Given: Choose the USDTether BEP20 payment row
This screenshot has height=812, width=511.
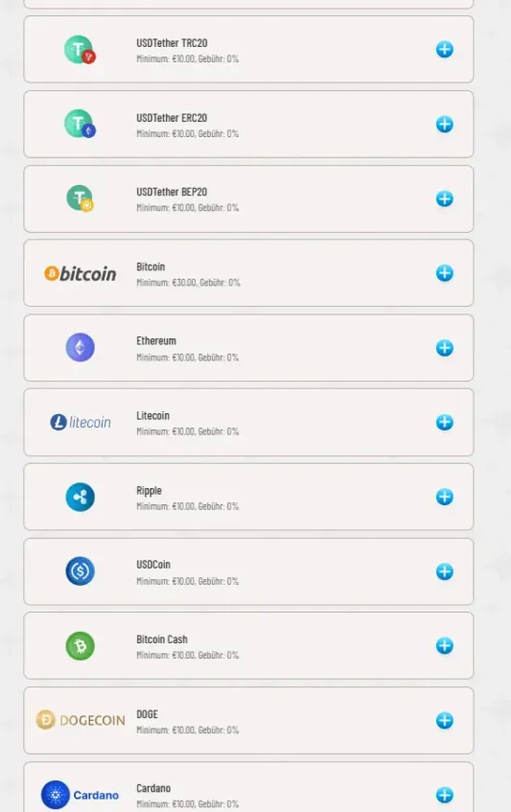Looking at the screenshot, I should [x=248, y=198].
